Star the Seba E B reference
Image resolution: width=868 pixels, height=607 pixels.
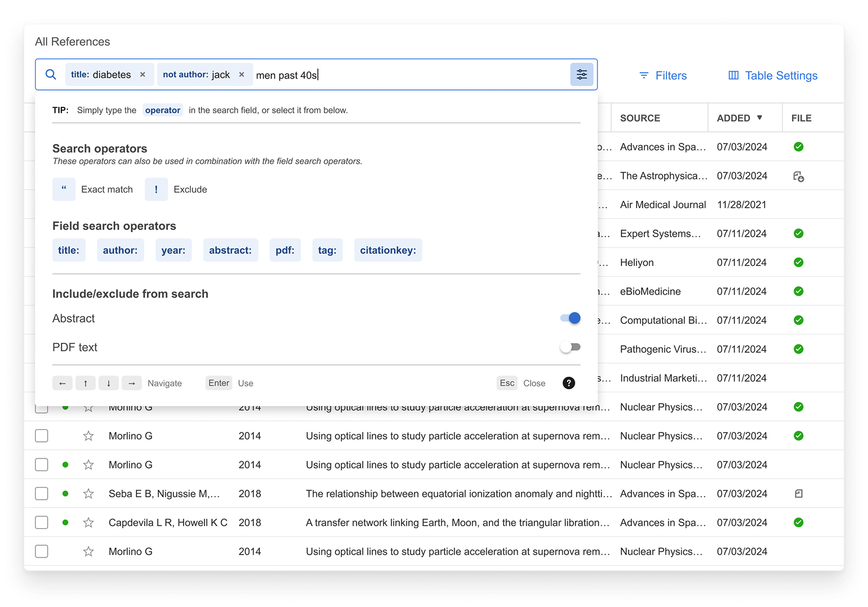pyautogui.click(x=88, y=494)
